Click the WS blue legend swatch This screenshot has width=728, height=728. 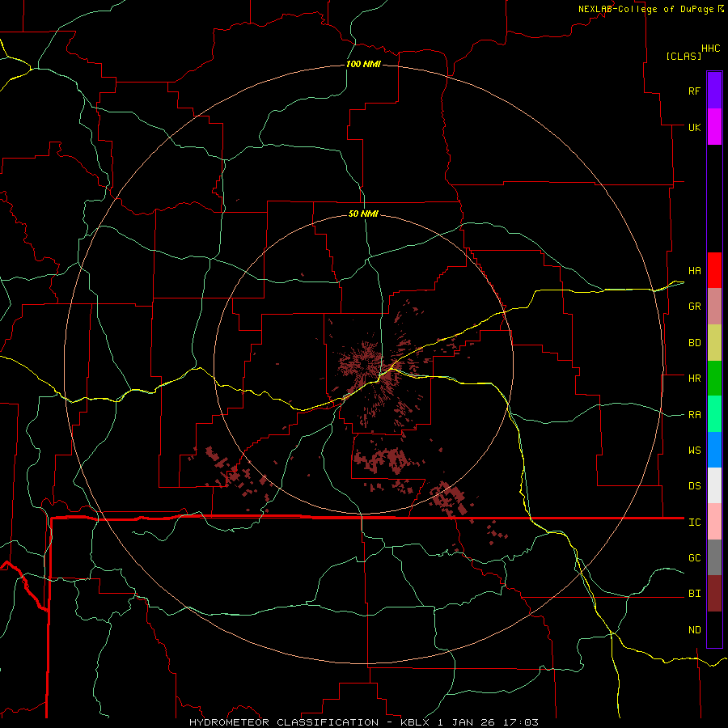pyautogui.click(x=714, y=450)
